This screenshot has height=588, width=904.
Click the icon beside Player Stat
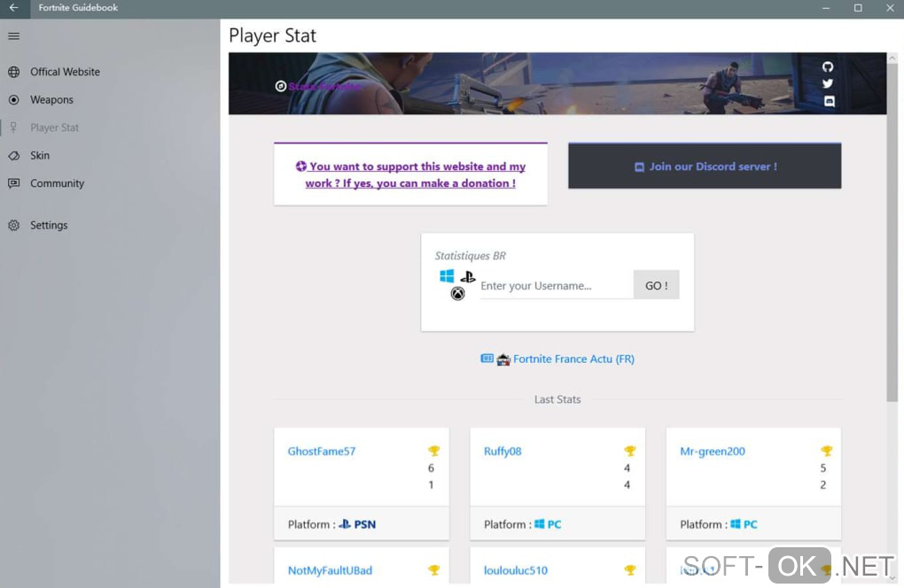point(14,128)
